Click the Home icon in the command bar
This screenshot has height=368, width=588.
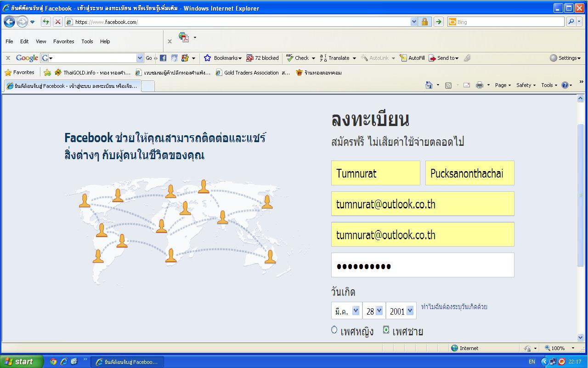point(429,85)
